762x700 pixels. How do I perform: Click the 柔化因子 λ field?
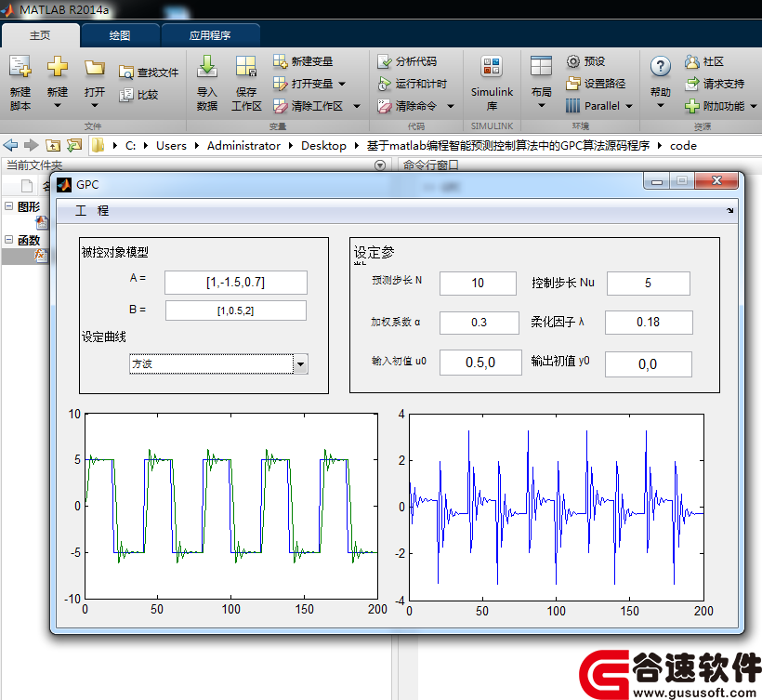coord(649,322)
